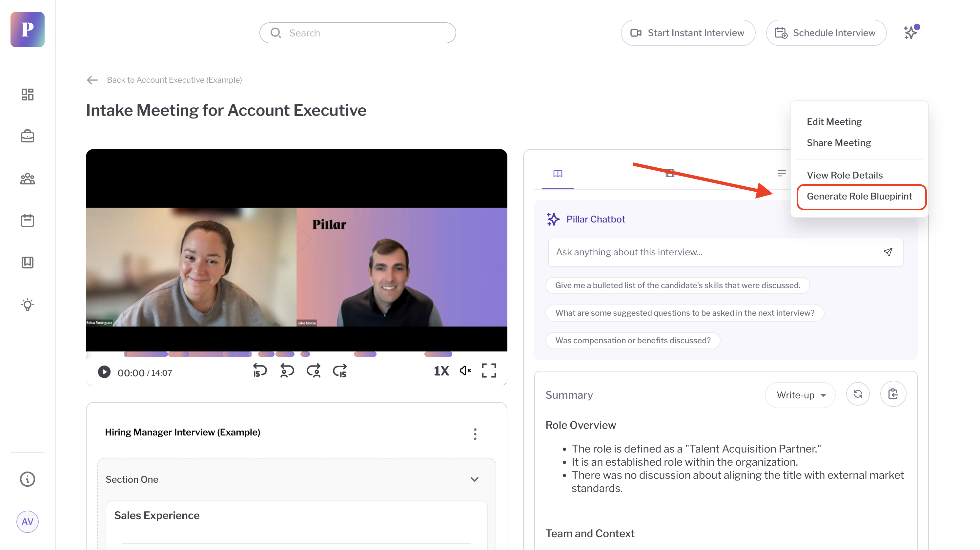Choose Share Meeting from menu
980x550 pixels.
pos(839,143)
